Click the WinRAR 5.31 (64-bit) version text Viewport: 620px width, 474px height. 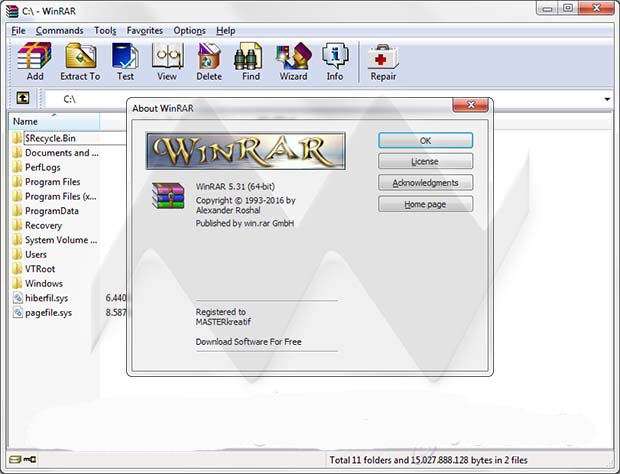235,187
